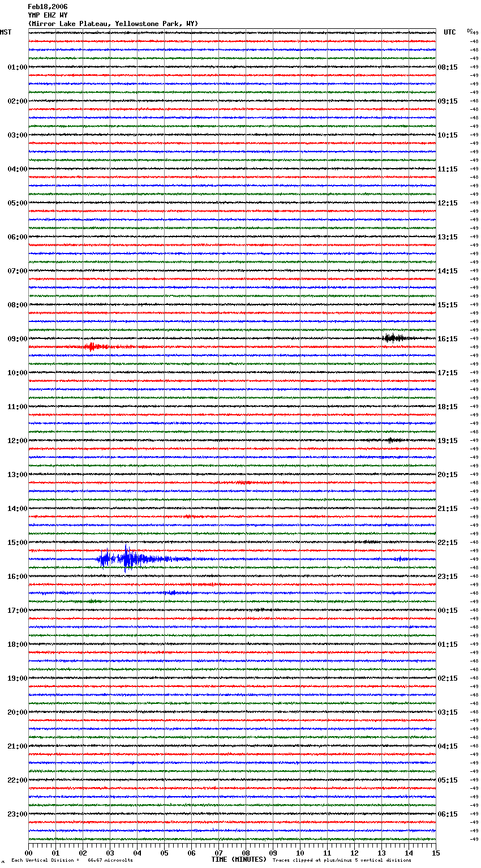
Task: Select the station code YMP EHZ WY
Action: 48,15
